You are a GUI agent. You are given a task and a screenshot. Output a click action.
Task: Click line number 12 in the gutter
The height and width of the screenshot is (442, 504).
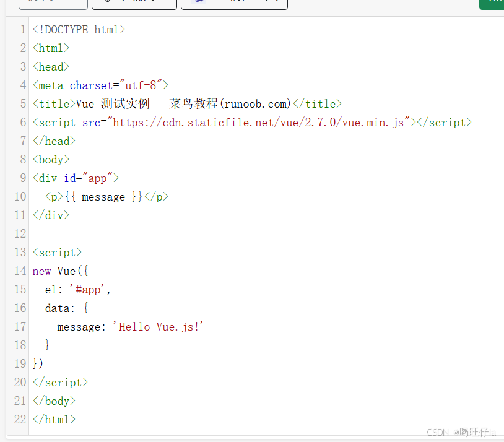(x=20, y=234)
